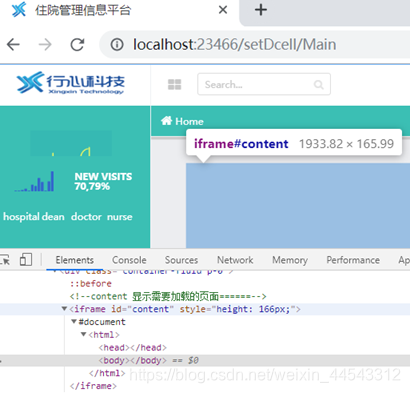Screen dimensions: 410x393
Task: Select the <body></body> row
Action: pos(205,360)
